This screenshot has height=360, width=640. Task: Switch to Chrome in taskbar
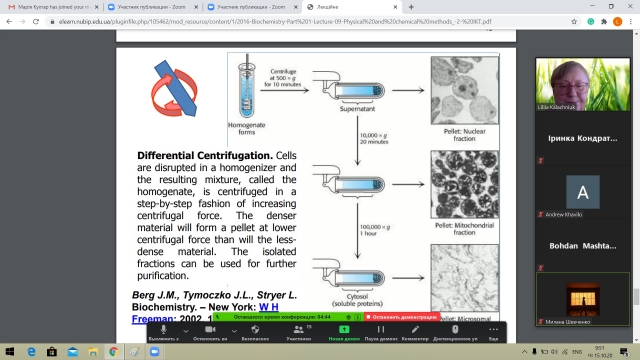pos(113,352)
